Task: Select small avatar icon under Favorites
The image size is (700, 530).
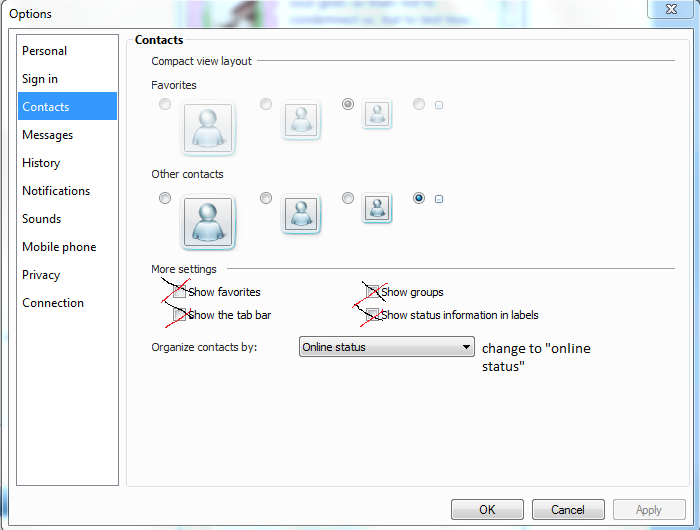Action: 377,114
